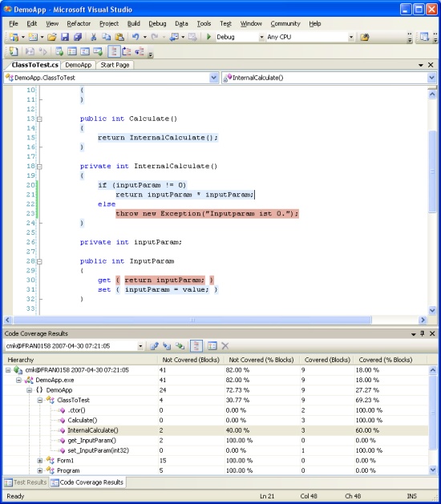Switch to the Start Page tab
Image resolution: width=441 pixels, height=504 pixels.
pos(115,65)
